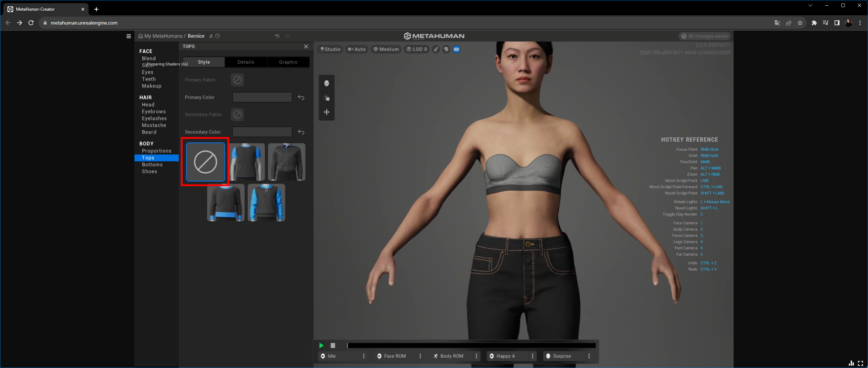The image size is (868, 368).
Task: Open options for Body ROM animation
Action: [x=476, y=356]
